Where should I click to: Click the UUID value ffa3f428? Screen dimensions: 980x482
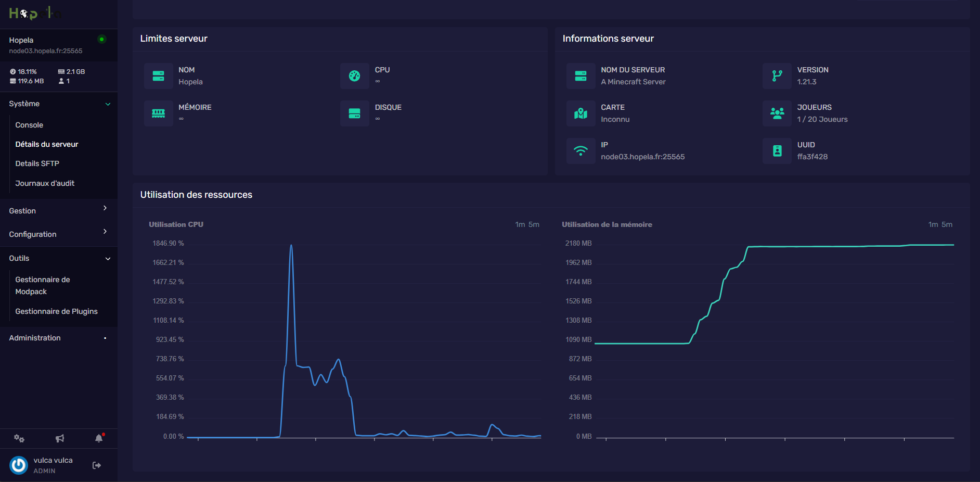(x=813, y=157)
